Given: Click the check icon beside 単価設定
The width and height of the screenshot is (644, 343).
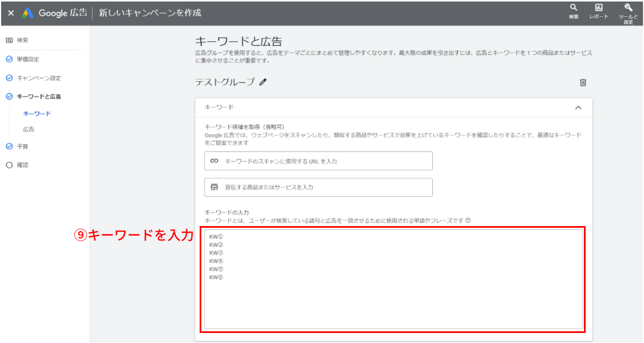Looking at the screenshot, I should (9, 59).
